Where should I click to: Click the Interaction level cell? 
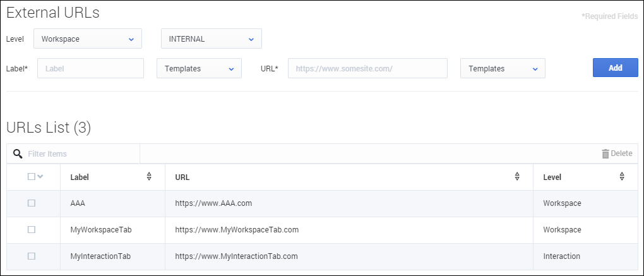[x=561, y=256]
